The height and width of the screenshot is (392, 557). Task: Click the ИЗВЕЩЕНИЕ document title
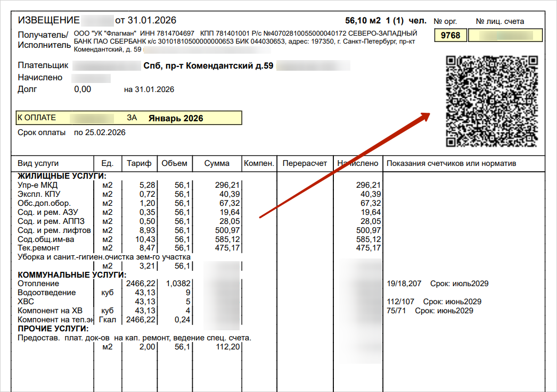pos(49,21)
